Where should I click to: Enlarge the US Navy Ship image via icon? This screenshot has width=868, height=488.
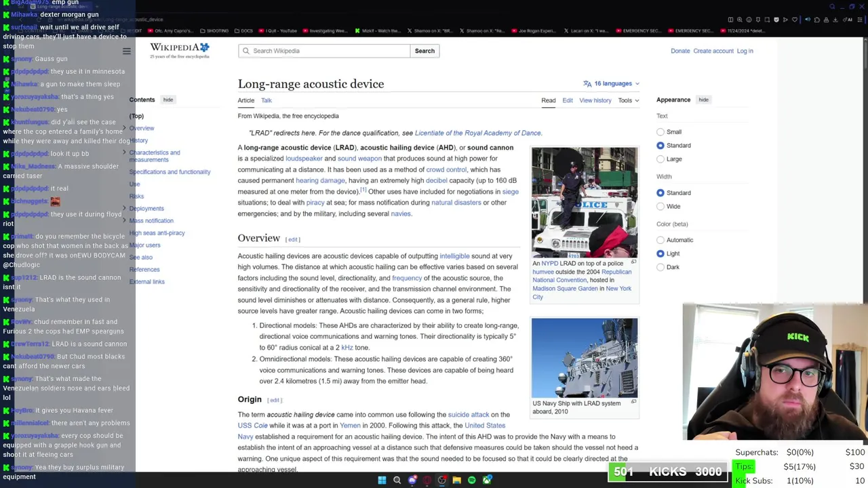[633, 401]
